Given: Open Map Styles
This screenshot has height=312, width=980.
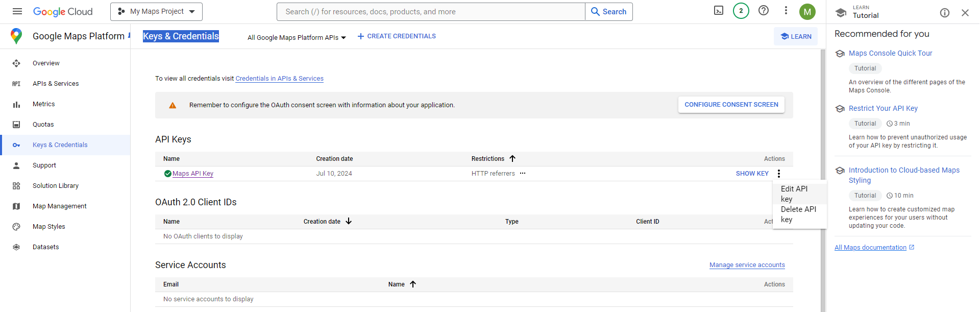Looking at the screenshot, I should tap(49, 227).
